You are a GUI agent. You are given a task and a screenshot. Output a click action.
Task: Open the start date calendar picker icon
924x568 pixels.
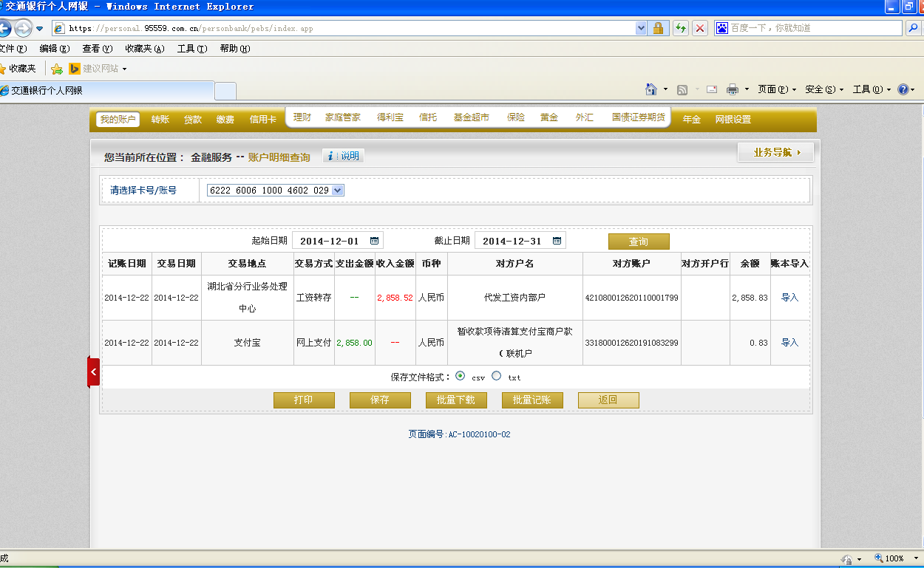coord(374,241)
